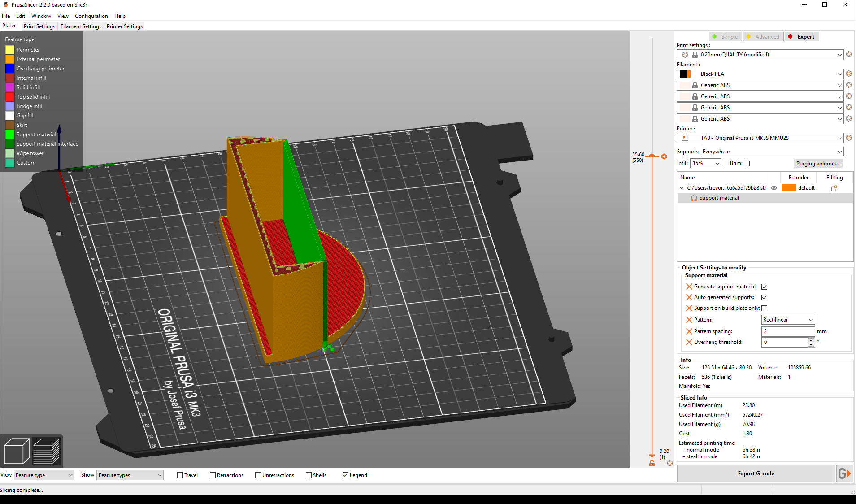This screenshot has width=856, height=504.
Task: Click the editing icon in the STL object row
Action: pyautogui.click(x=834, y=188)
